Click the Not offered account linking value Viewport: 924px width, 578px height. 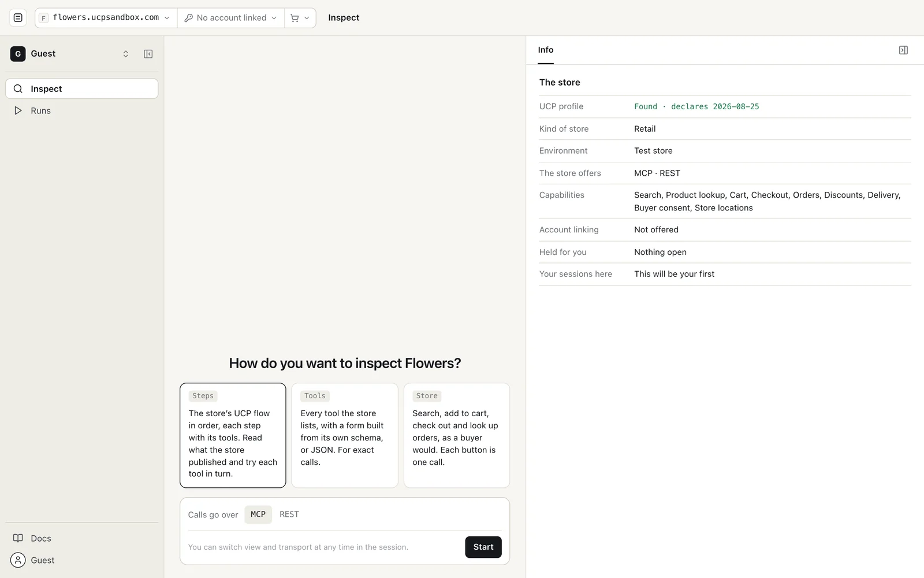[x=656, y=229]
